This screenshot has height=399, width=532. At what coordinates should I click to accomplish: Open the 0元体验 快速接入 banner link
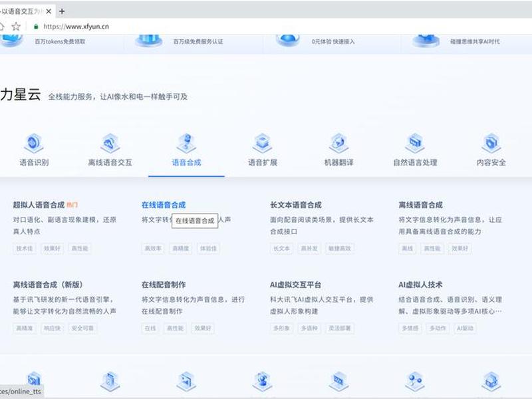pos(333,41)
